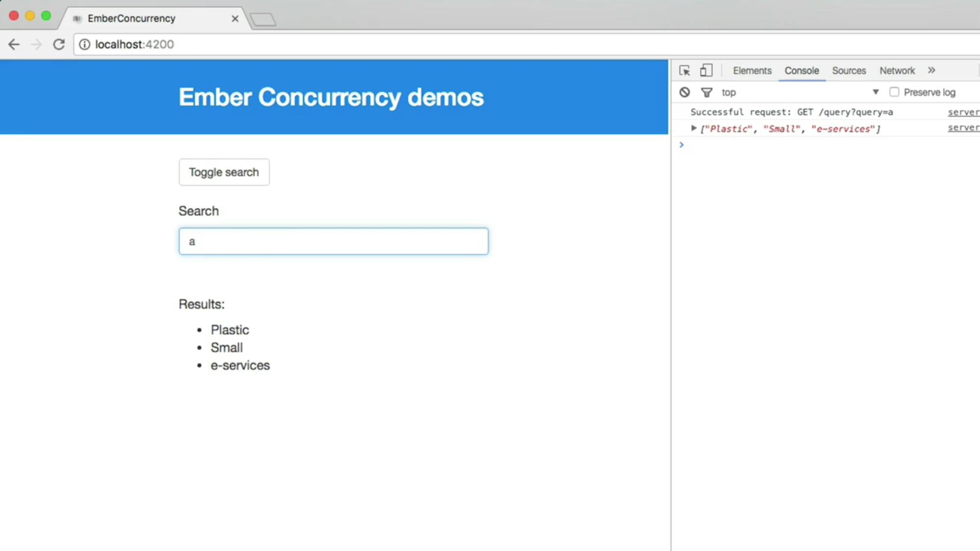Switch to the Elements tab
The height and width of the screenshot is (551, 980).
752,70
